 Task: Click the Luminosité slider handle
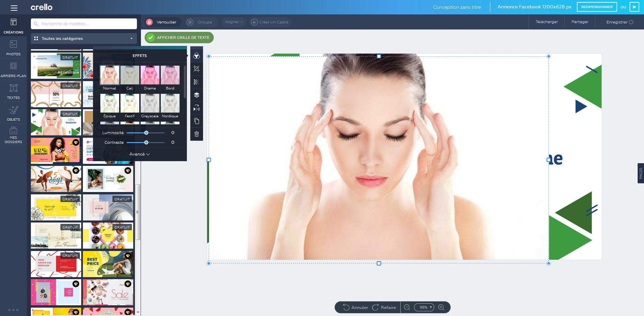click(x=146, y=133)
